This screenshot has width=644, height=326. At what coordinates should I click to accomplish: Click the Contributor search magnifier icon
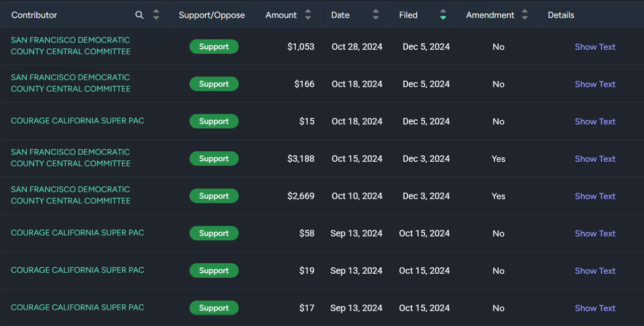point(139,15)
